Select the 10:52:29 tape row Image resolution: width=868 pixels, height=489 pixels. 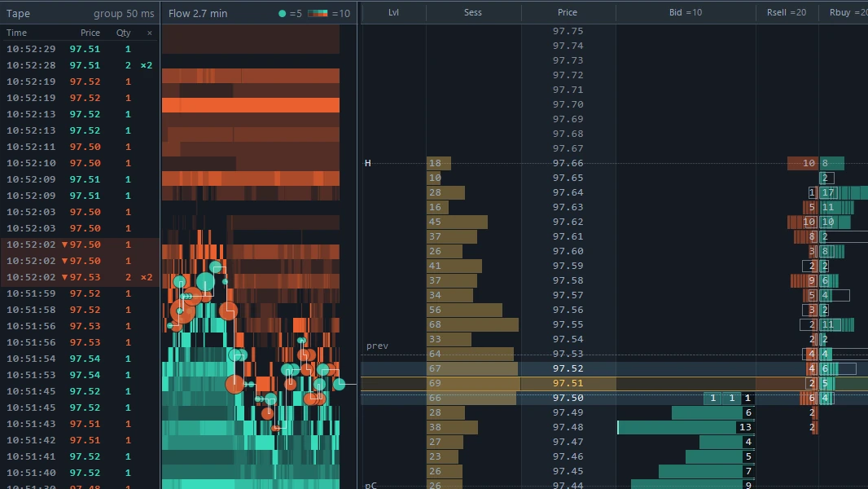click(80, 49)
